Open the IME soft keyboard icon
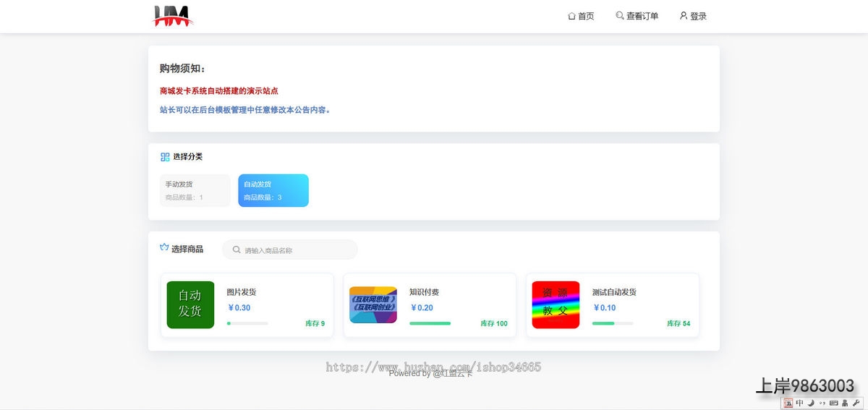Viewport: 868px width, 410px height. (833, 403)
